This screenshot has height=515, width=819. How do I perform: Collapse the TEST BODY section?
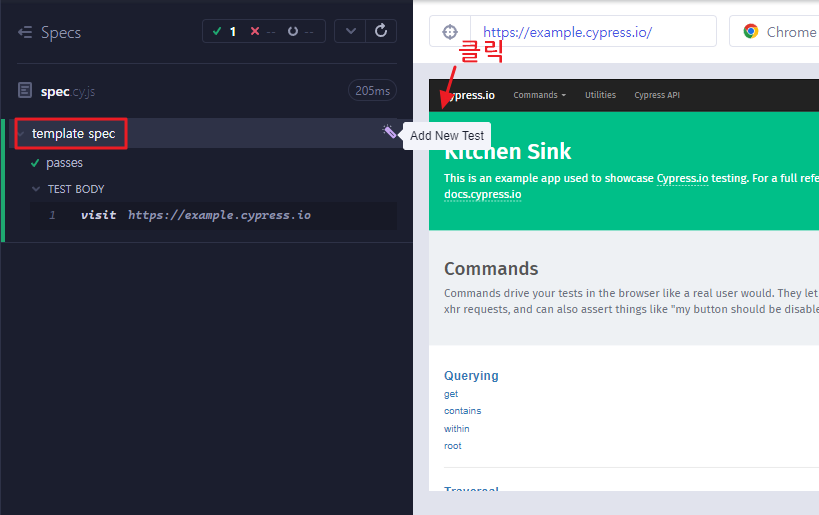point(76,189)
